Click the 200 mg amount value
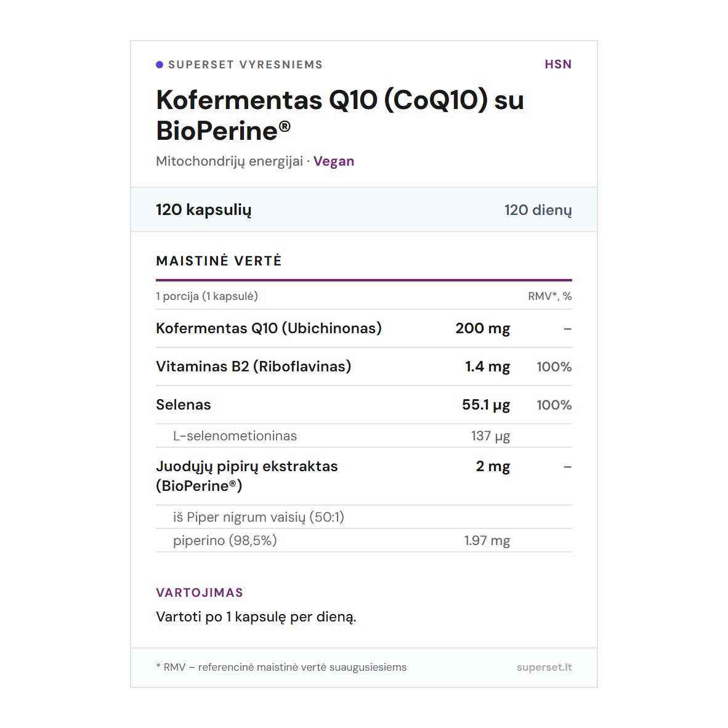The width and height of the screenshot is (728, 728). (483, 328)
